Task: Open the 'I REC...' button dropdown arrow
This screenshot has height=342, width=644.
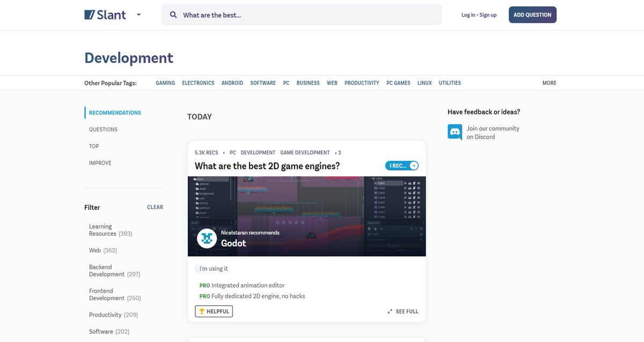Action: click(414, 166)
